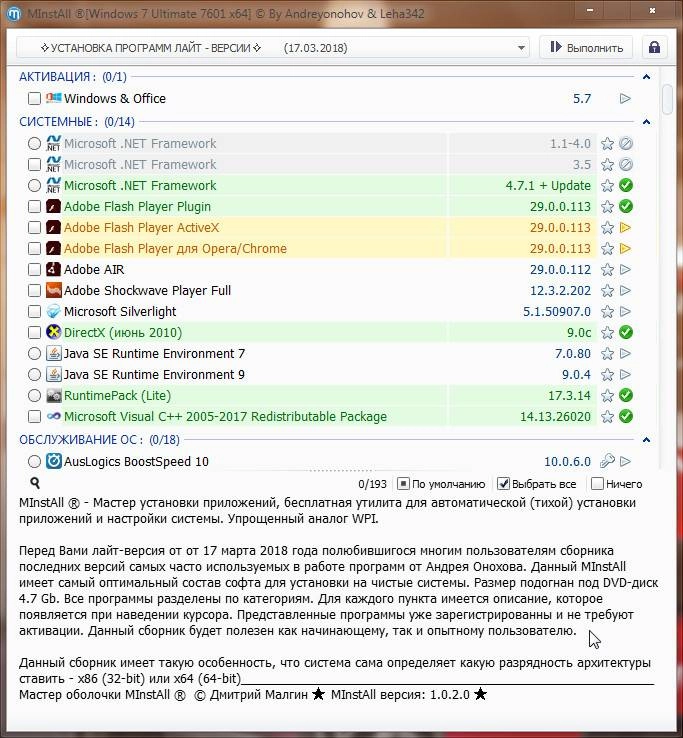This screenshot has height=738, width=683.
Task: Select Java SE Runtime Environment 9 radio
Action: pos(34,375)
